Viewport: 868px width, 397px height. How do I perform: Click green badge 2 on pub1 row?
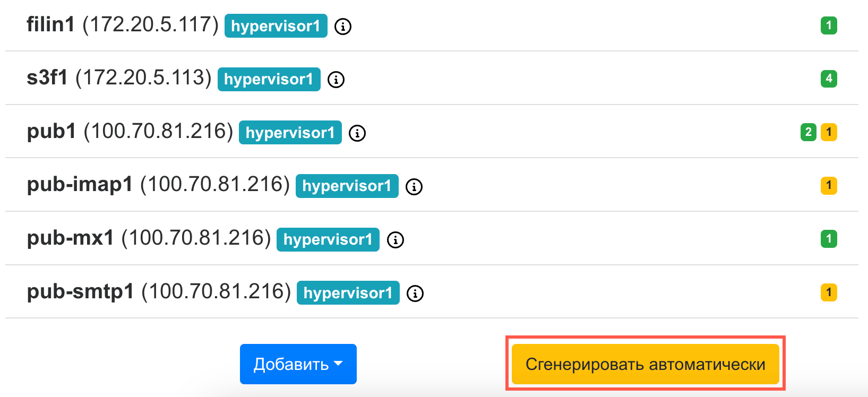(809, 132)
